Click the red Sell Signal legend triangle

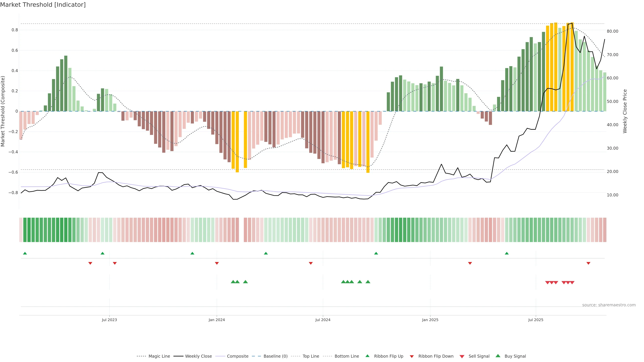pyautogui.click(x=462, y=356)
